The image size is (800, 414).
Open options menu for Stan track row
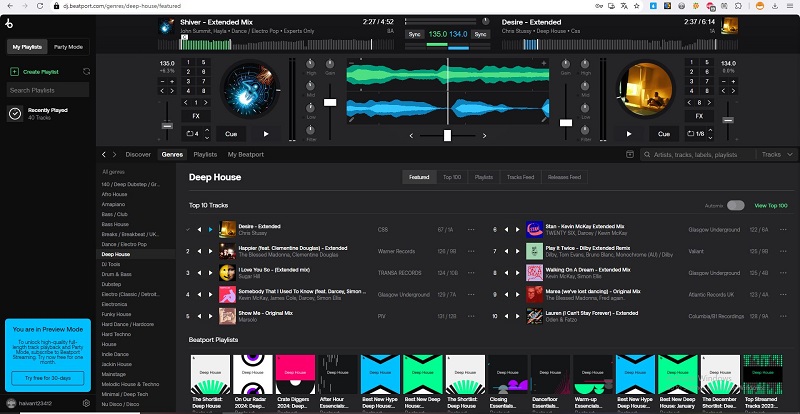pyautogui.click(x=783, y=230)
